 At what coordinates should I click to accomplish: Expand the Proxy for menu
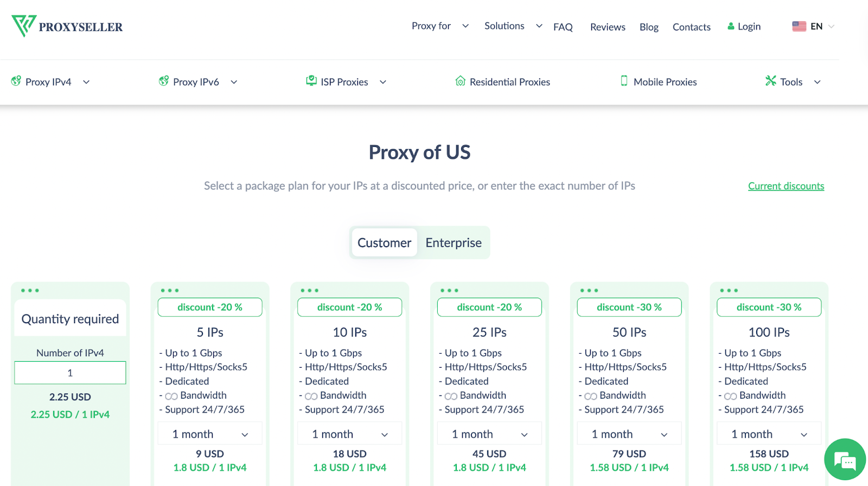(440, 26)
